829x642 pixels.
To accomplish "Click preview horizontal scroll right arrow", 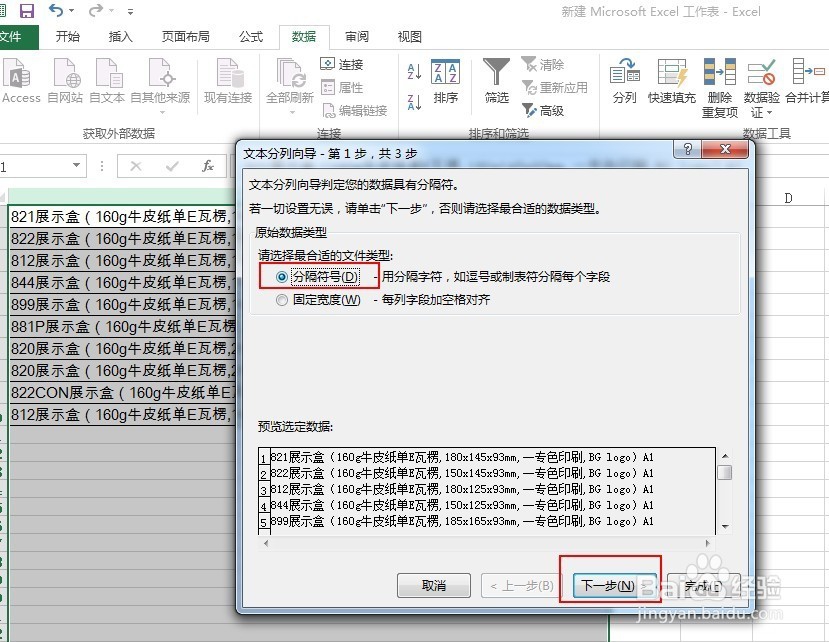I will (x=707, y=543).
